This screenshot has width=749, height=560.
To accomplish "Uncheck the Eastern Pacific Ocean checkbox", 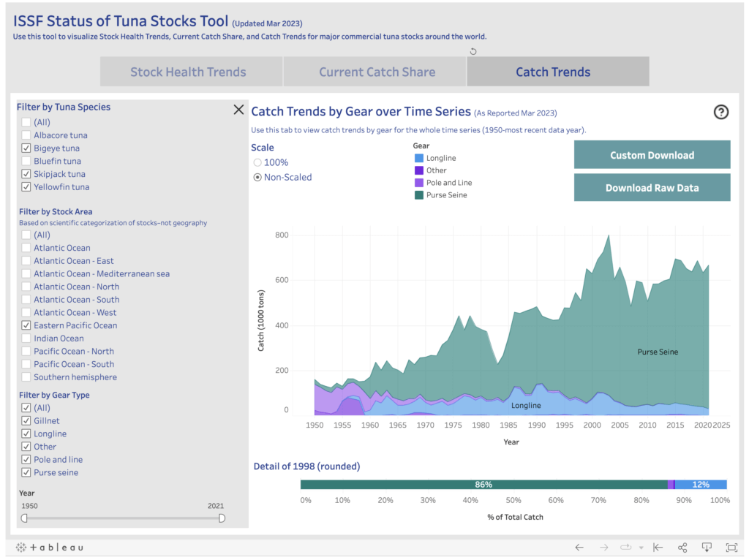I will click(26, 325).
